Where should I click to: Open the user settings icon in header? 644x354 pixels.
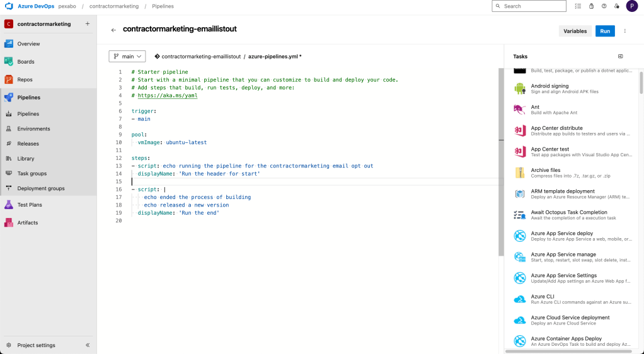(x=616, y=6)
